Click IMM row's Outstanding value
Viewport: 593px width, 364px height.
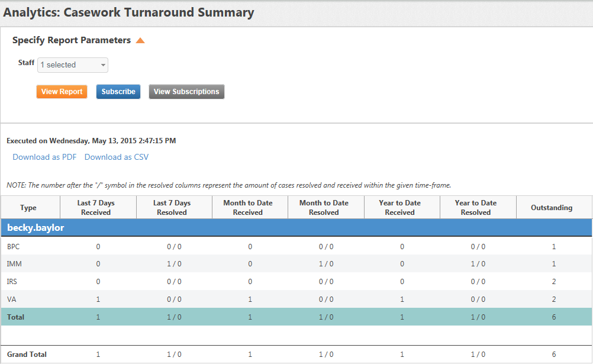pos(554,264)
